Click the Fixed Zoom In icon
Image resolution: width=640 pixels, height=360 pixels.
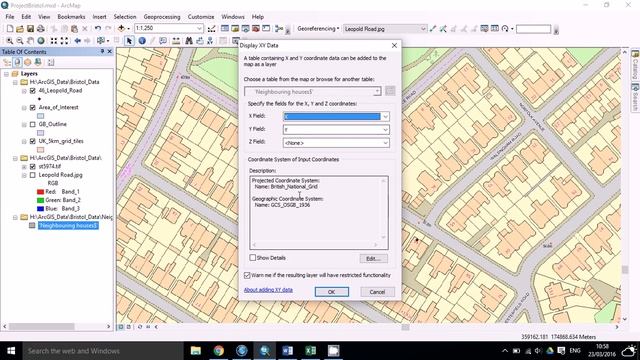(53, 41)
